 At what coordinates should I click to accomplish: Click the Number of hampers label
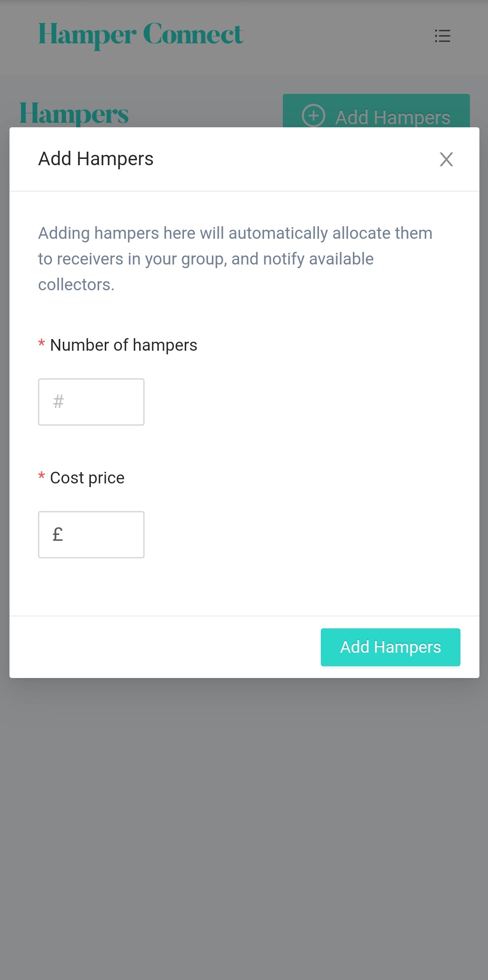[x=123, y=345]
